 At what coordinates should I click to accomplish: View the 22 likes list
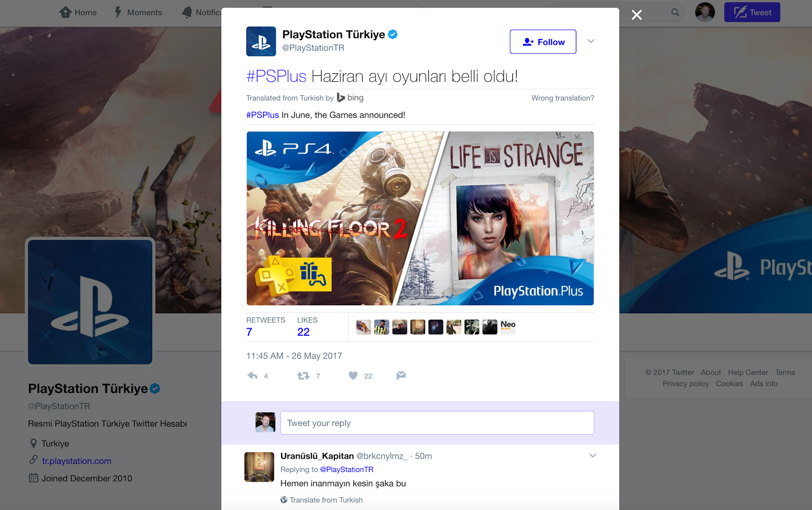307,326
